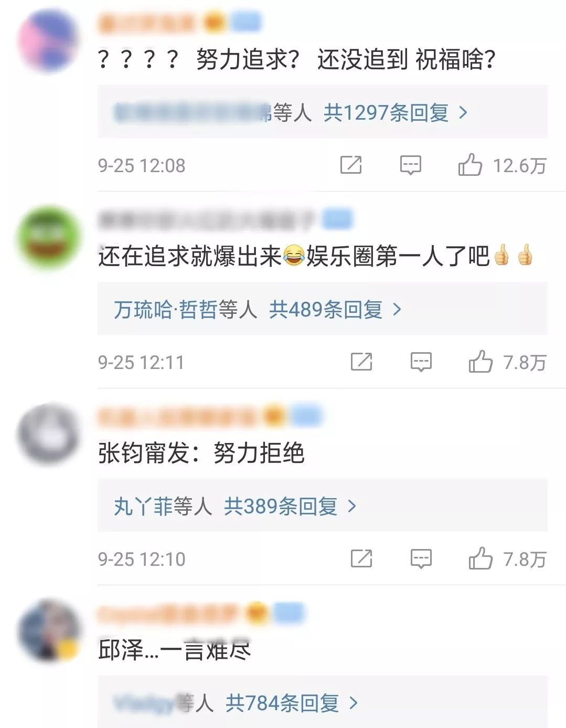Like the 张钧甯发 comment from 9-25 12:10
This screenshot has height=728, width=566.
pyautogui.click(x=480, y=558)
